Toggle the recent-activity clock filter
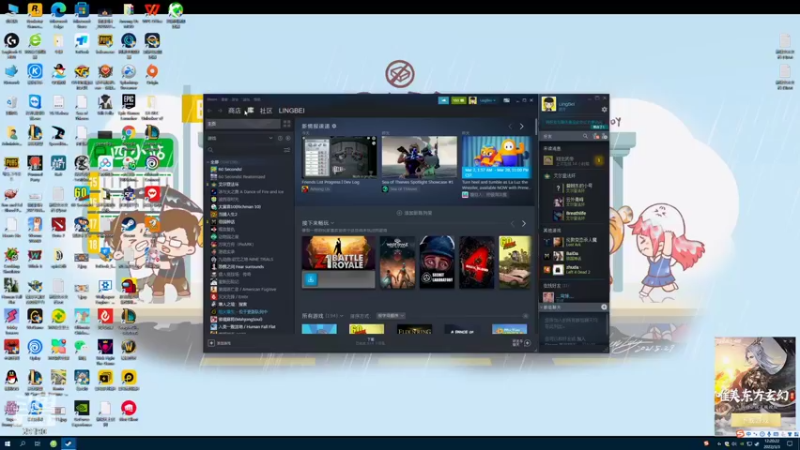The height and width of the screenshot is (450, 800). pyautogui.click(x=280, y=138)
